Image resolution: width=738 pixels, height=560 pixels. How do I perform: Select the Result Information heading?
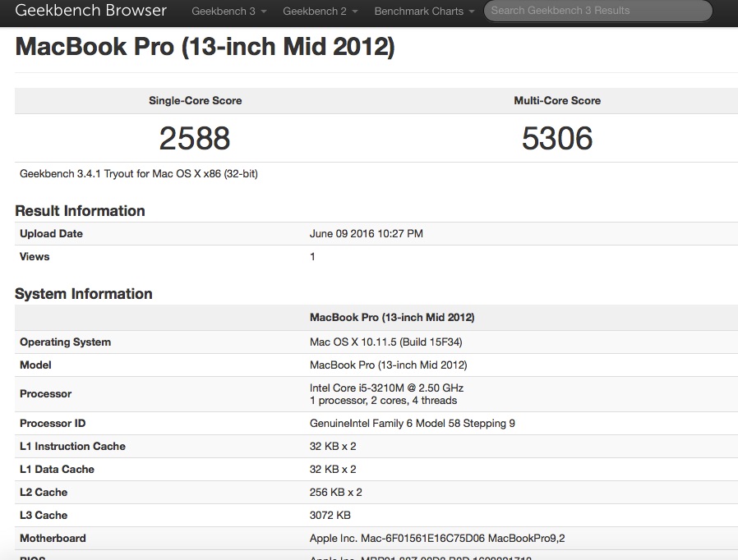[x=80, y=211]
